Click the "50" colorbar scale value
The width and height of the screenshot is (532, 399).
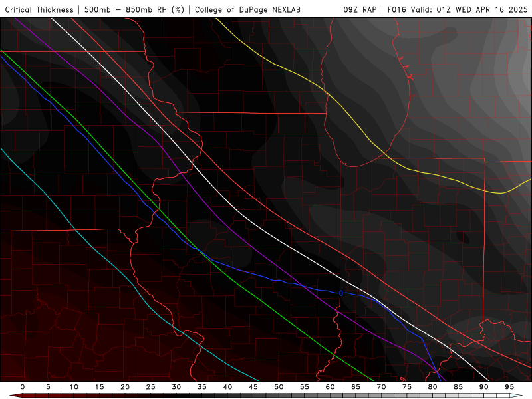tap(279, 387)
